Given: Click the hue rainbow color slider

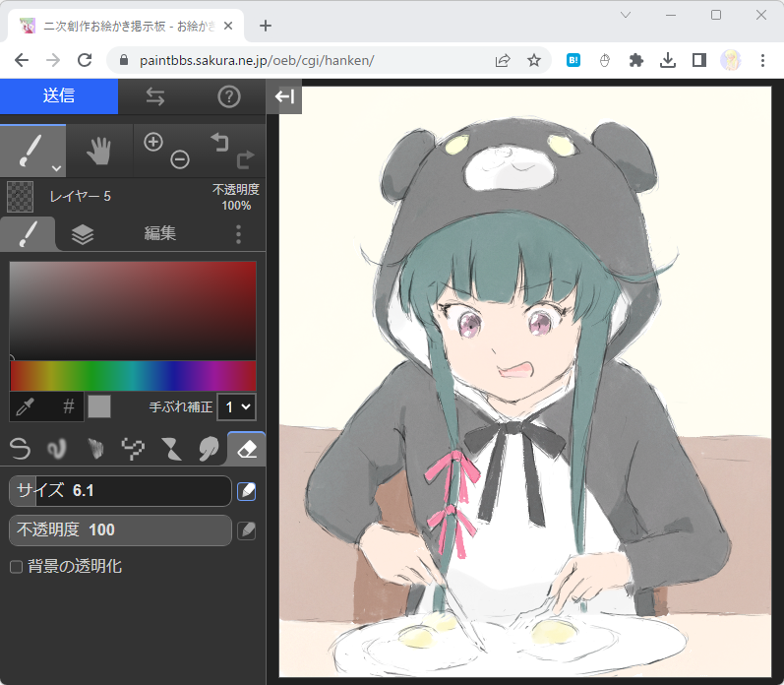Looking at the screenshot, I should (133, 376).
